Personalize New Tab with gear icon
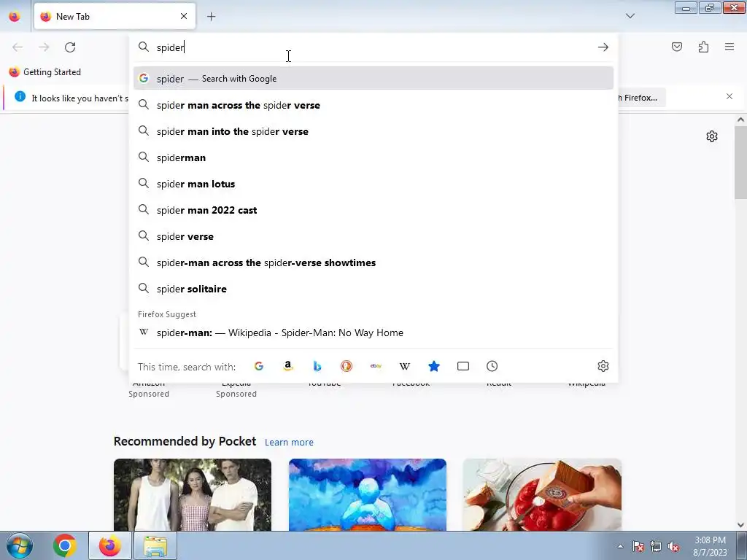 712,136
